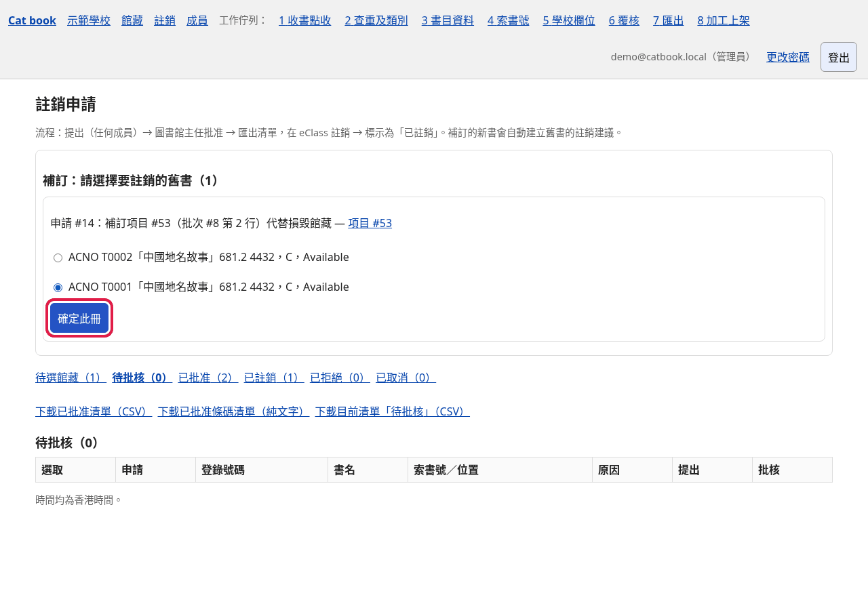Download 下載目前清單「待批核」（CSV）
This screenshot has width=868, height=610.
(392, 411)
